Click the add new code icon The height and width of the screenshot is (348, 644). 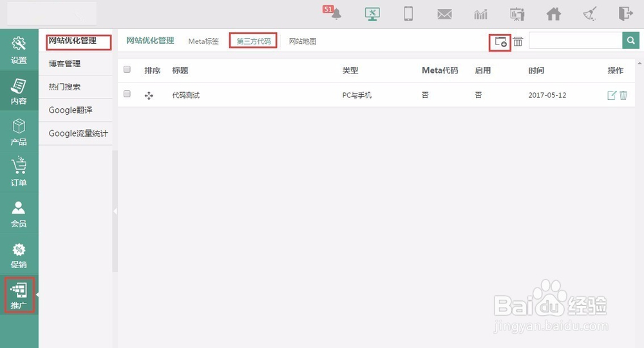(x=500, y=41)
